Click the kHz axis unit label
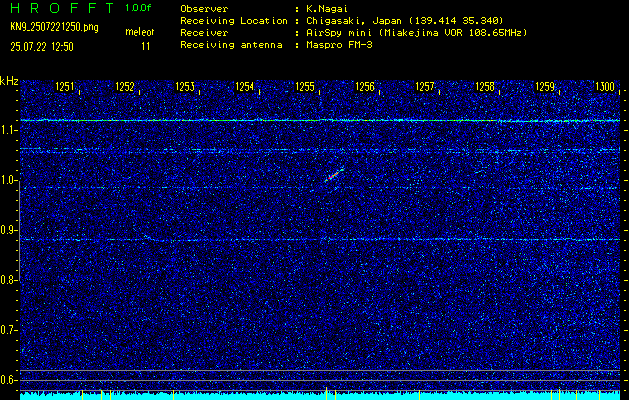629x400 pixels. pos(9,81)
